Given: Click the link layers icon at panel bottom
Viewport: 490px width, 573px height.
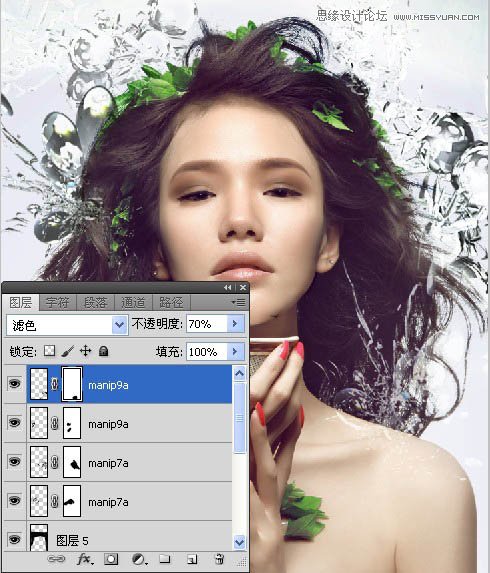Looking at the screenshot, I should [56, 559].
